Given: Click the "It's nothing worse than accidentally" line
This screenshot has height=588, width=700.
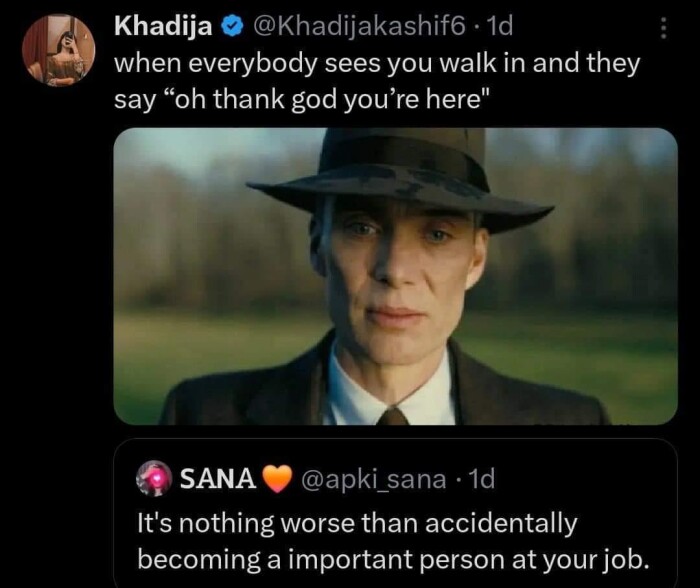Looking at the screenshot, I should tap(357, 523).
